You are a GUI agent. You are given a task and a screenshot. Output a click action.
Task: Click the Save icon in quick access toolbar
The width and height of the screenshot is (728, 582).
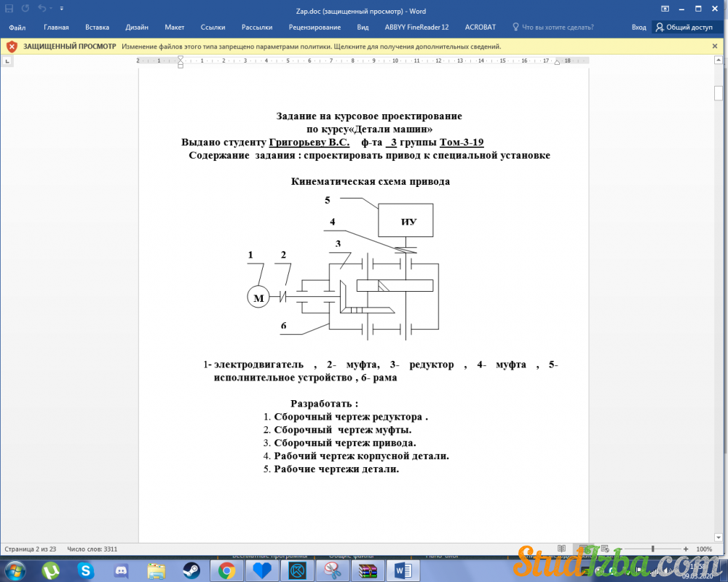pyautogui.click(x=9, y=8)
